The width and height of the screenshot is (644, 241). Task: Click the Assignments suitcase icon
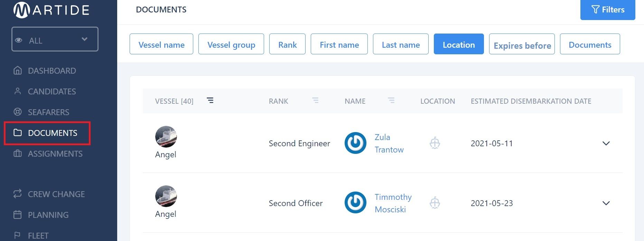[x=17, y=154]
